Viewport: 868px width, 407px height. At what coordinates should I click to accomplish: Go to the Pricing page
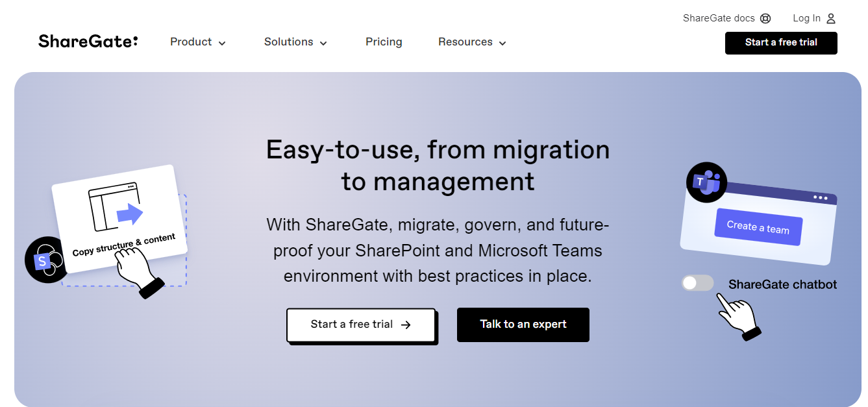(384, 42)
